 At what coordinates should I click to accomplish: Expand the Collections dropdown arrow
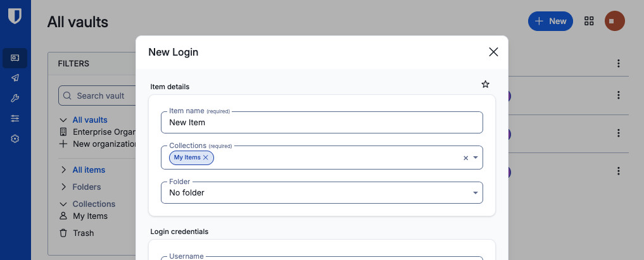click(476, 158)
